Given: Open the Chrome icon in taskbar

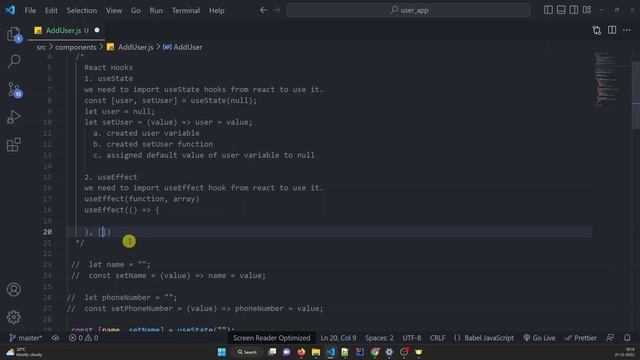Looking at the screenshot, I should coord(375,352).
